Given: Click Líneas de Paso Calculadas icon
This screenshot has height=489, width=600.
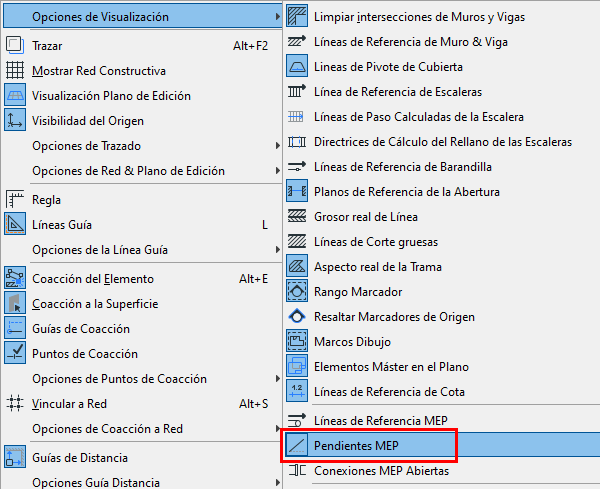Looking at the screenshot, I should [x=297, y=116].
